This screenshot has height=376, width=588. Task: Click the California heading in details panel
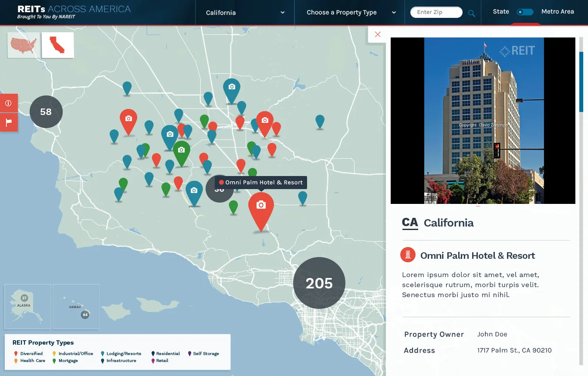coord(449,223)
